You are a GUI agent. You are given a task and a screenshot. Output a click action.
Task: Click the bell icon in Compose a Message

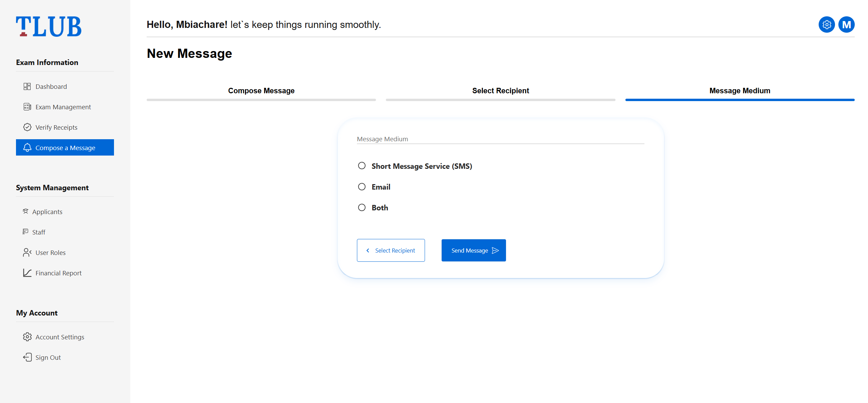(27, 147)
